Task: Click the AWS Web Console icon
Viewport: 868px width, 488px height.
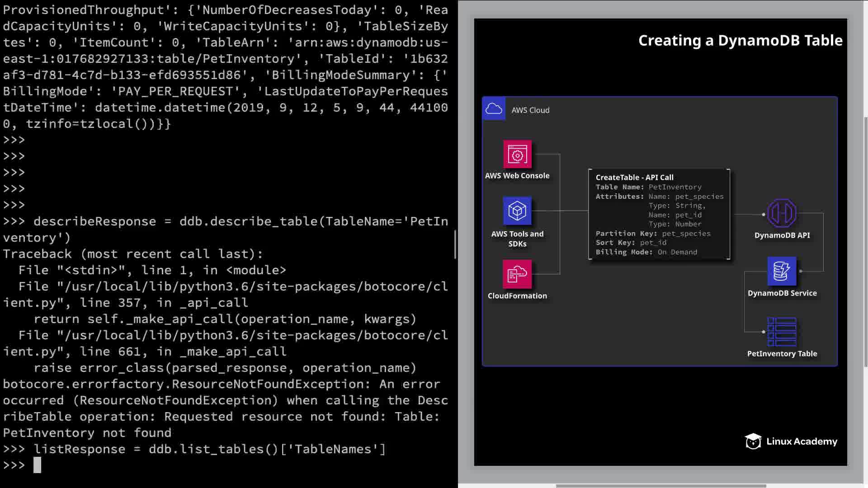Action: 517,155
